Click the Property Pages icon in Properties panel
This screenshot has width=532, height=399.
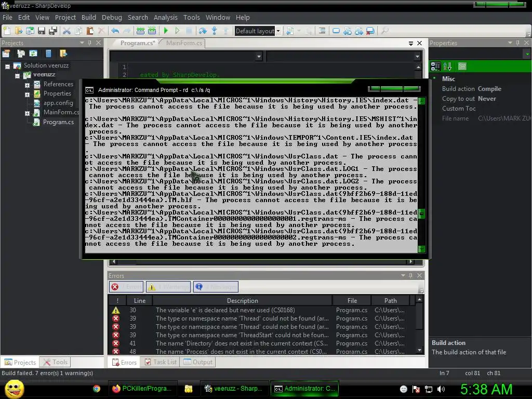462,66
